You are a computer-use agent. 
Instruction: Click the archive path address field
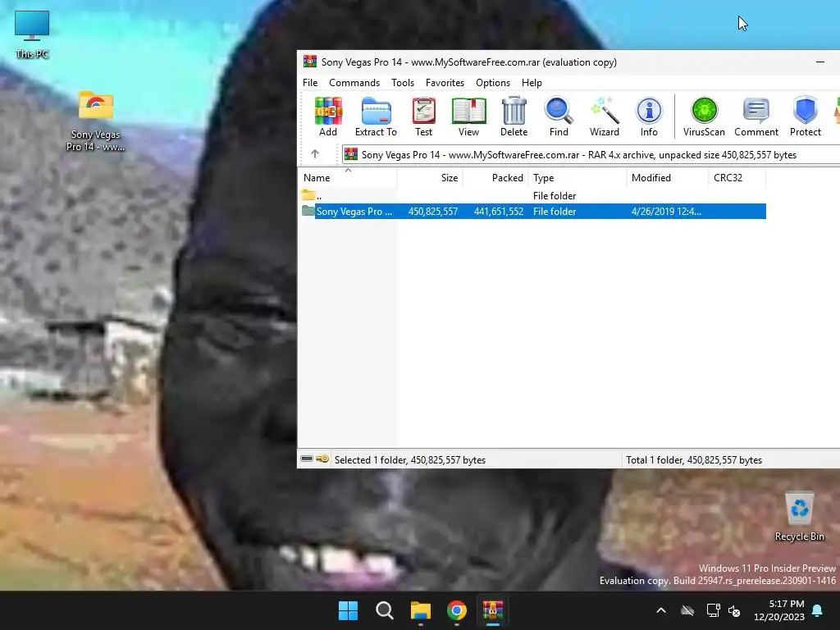[591, 154]
